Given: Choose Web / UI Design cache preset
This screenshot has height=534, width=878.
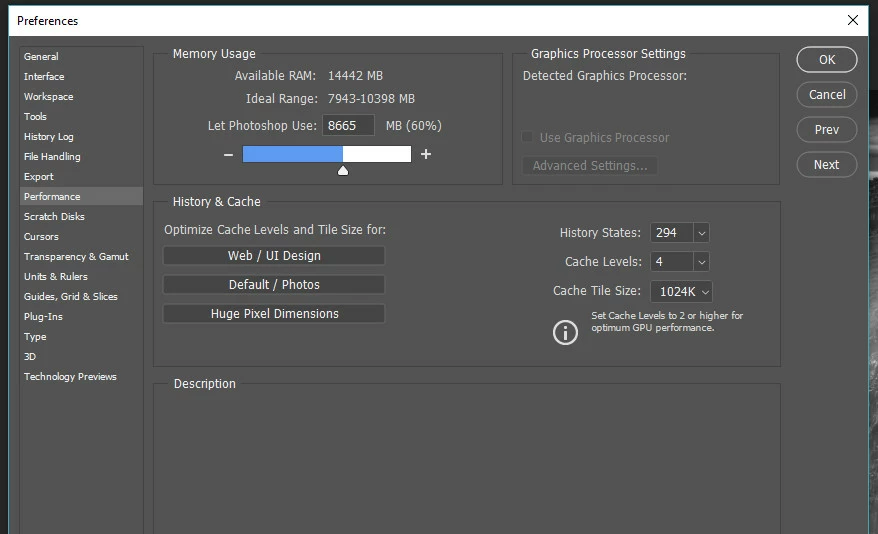Looking at the screenshot, I should pos(274,256).
